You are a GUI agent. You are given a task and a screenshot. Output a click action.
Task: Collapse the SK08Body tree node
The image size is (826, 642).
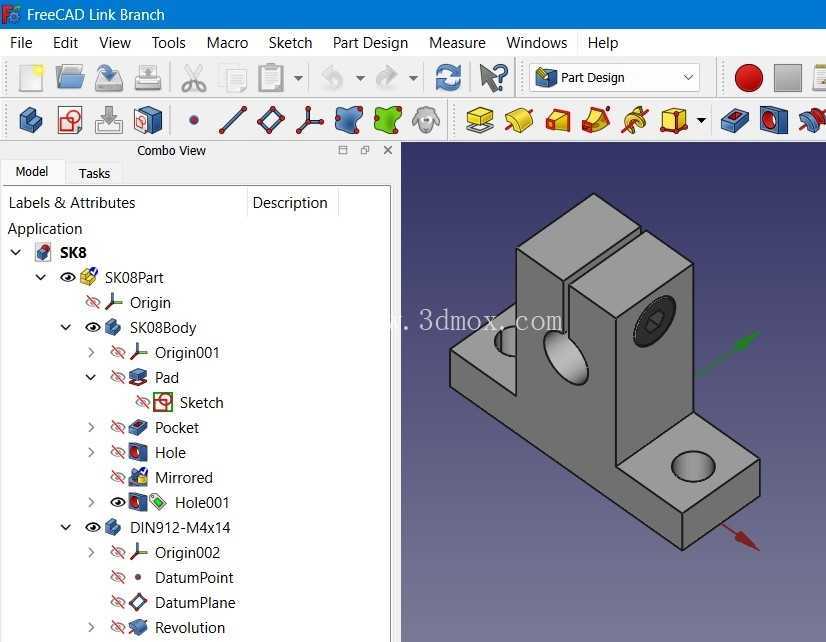pos(66,327)
